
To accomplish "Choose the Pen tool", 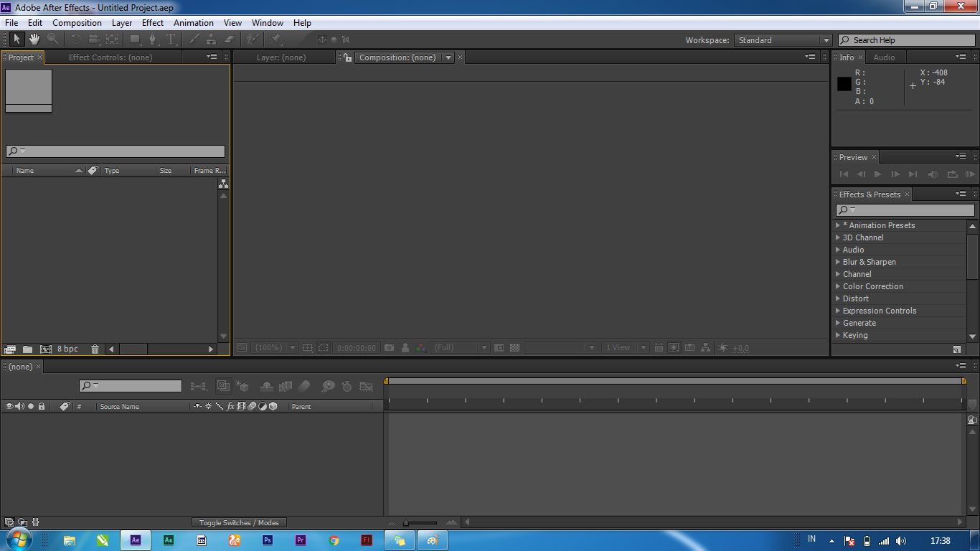I will [x=152, y=39].
